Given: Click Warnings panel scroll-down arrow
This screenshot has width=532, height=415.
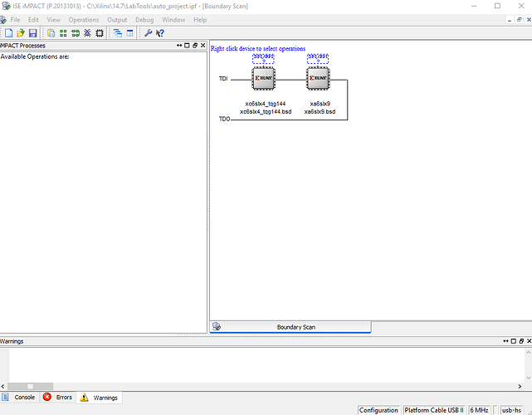Looking at the screenshot, I should coord(529,378).
